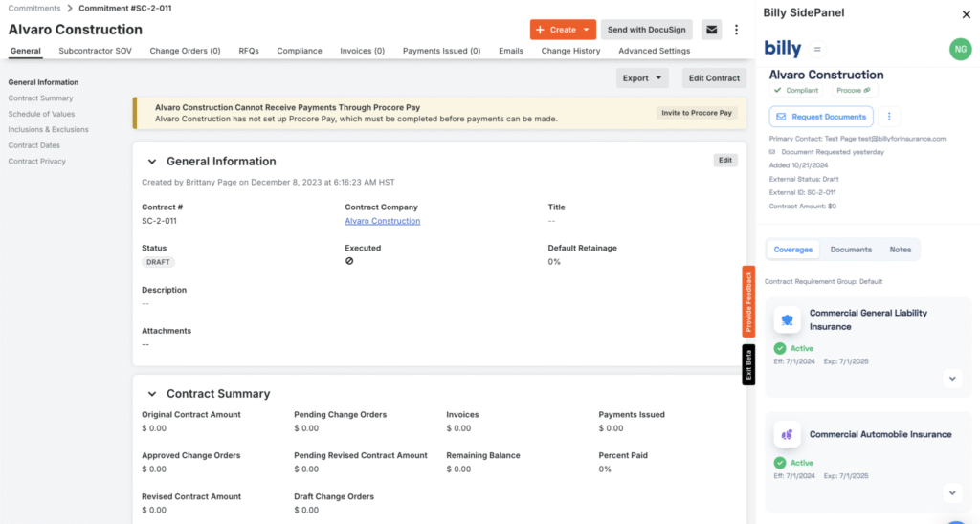
Task: Click the Commercial General Liability shield icon
Action: [x=787, y=320]
